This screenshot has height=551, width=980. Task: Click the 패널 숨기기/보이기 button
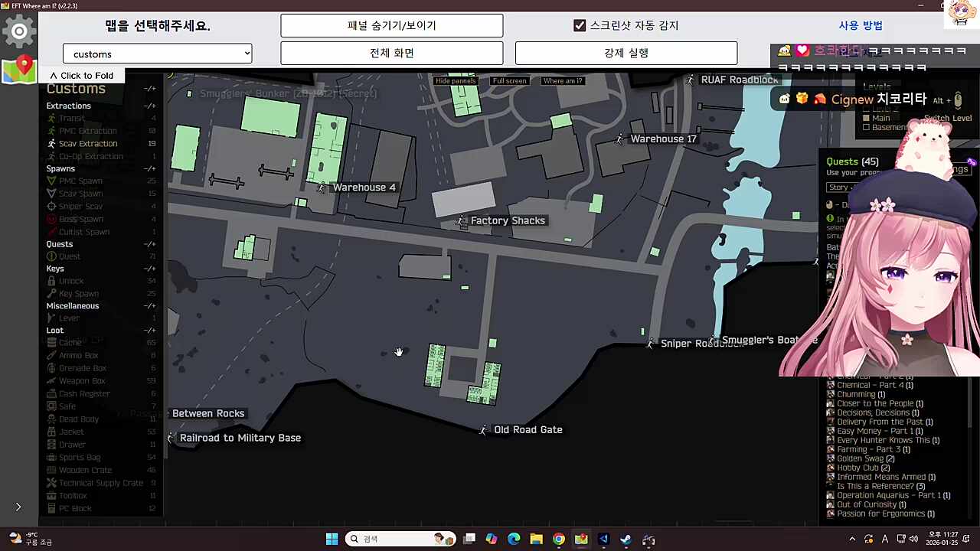[392, 25]
